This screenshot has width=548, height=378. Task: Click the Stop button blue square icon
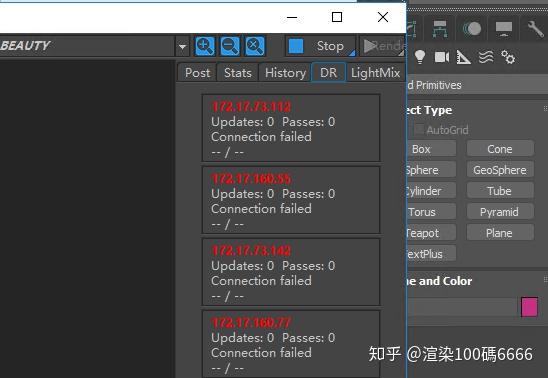(x=296, y=46)
